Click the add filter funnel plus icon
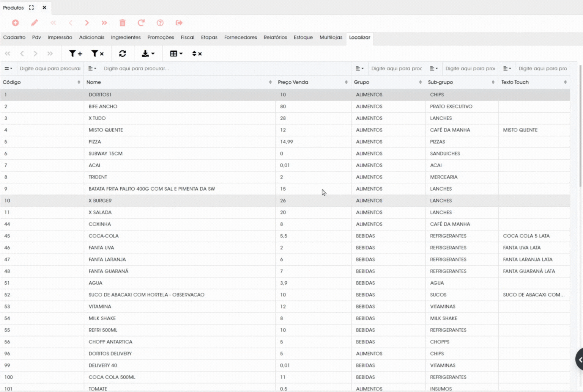This screenshot has width=583, height=392. [76, 53]
